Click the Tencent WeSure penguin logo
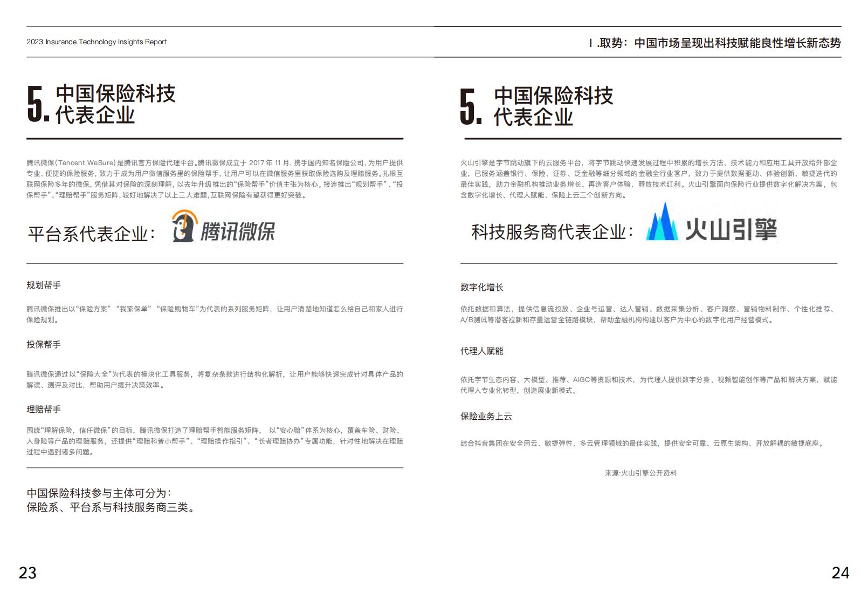Viewport: 868px width, 593px height. point(184,226)
